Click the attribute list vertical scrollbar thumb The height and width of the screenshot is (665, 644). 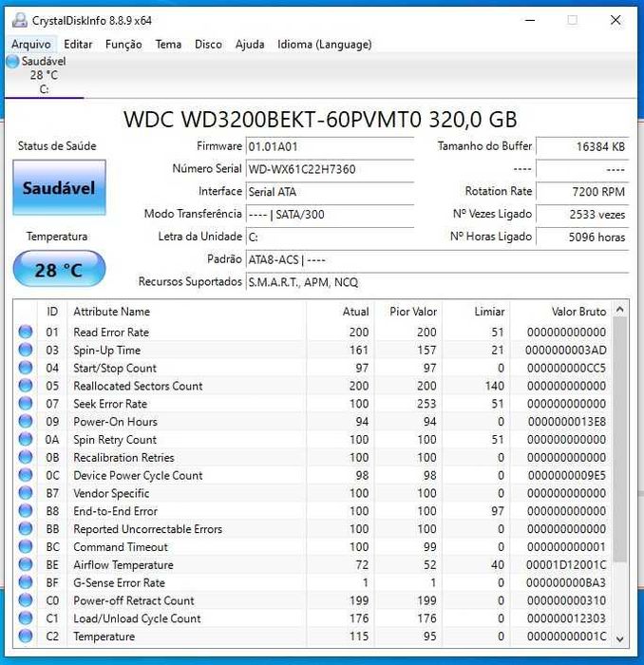[620, 439]
